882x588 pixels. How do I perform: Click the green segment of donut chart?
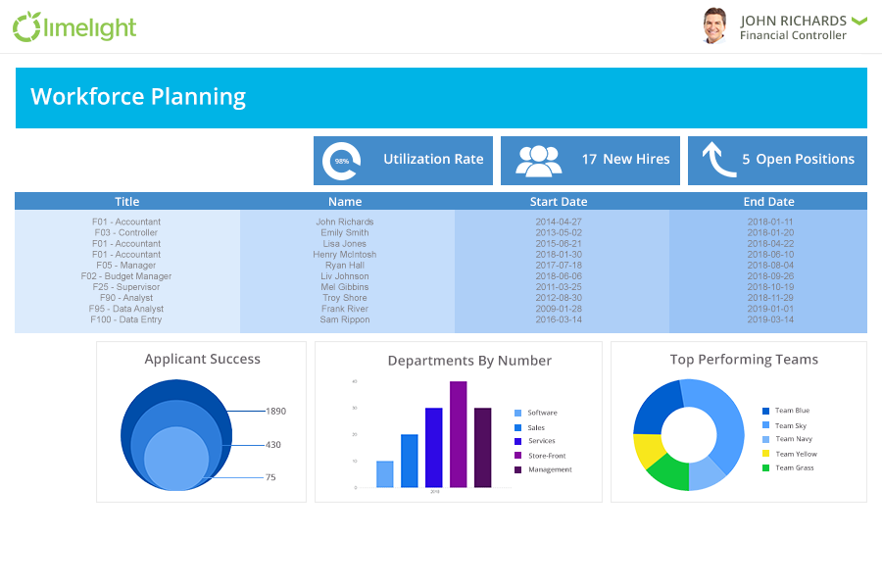pyautogui.click(x=668, y=473)
